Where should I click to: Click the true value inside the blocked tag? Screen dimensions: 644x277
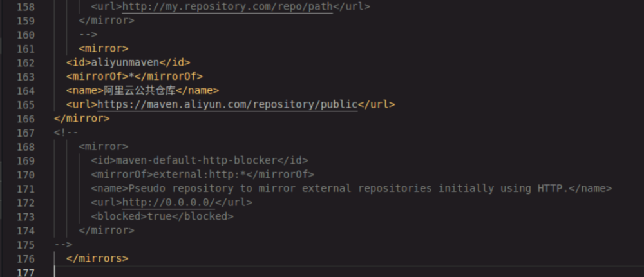click(x=160, y=216)
